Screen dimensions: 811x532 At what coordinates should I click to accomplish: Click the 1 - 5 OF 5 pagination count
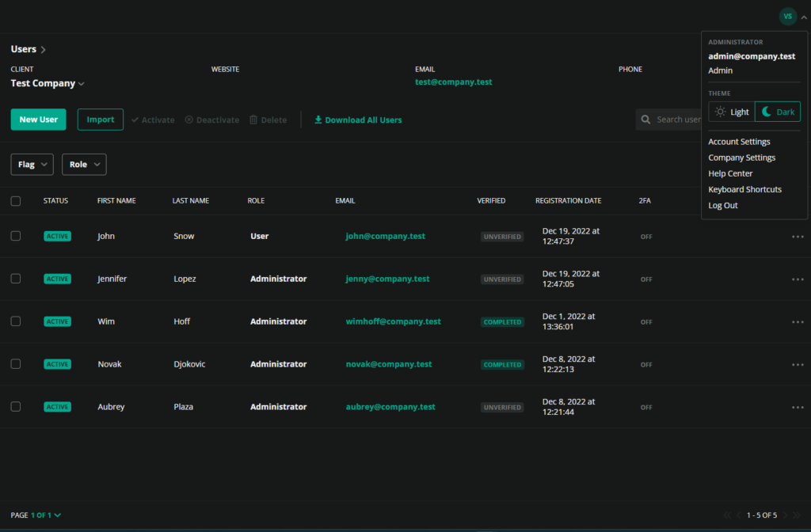click(x=761, y=515)
